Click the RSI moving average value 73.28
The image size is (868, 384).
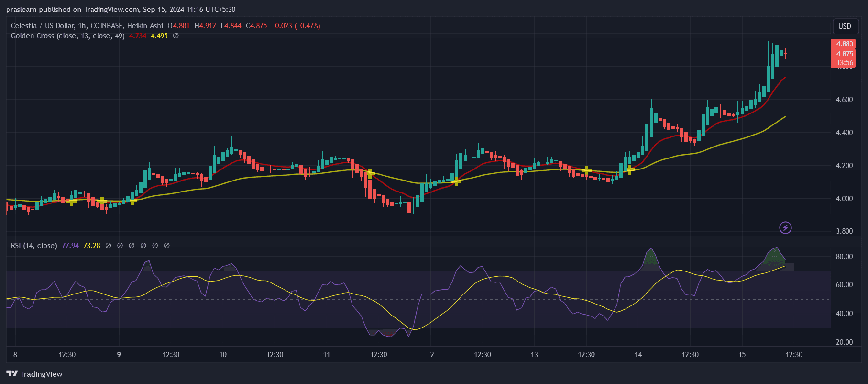click(92, 246)
